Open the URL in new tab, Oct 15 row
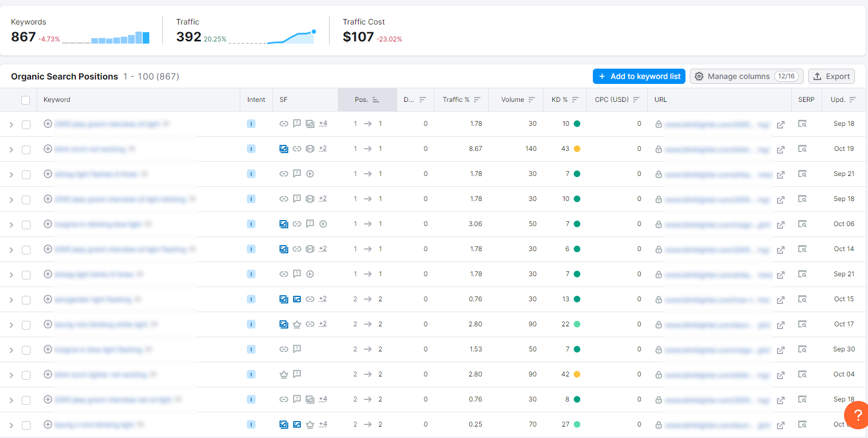868x438 pixels. [x=781, y=300]
